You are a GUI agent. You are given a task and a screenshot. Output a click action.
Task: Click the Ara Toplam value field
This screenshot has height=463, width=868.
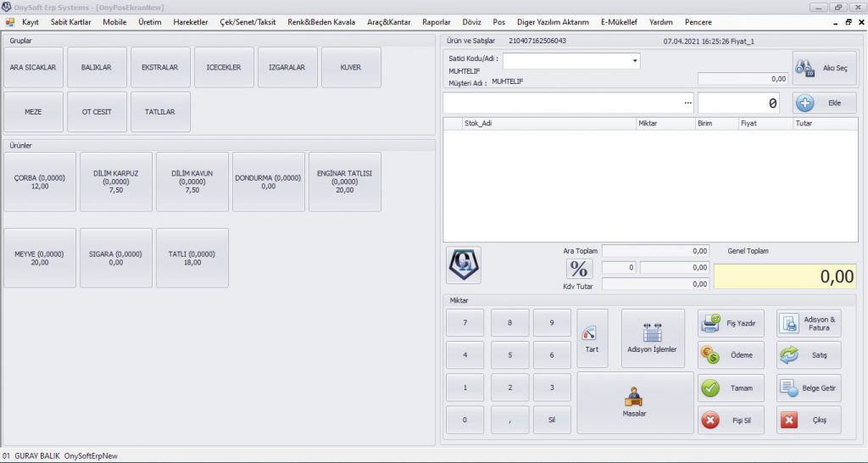coord(655,251)
